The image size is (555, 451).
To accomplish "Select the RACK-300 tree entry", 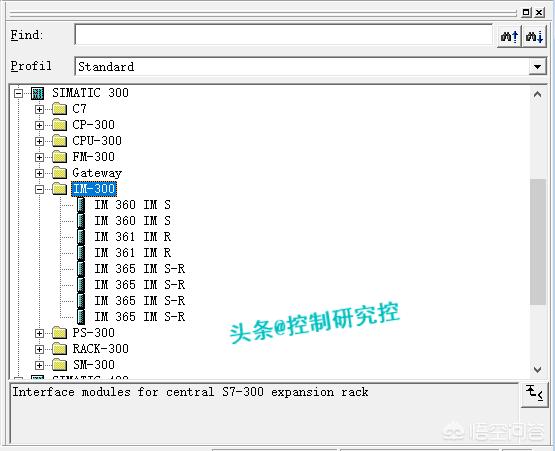I will coord(101,349).
